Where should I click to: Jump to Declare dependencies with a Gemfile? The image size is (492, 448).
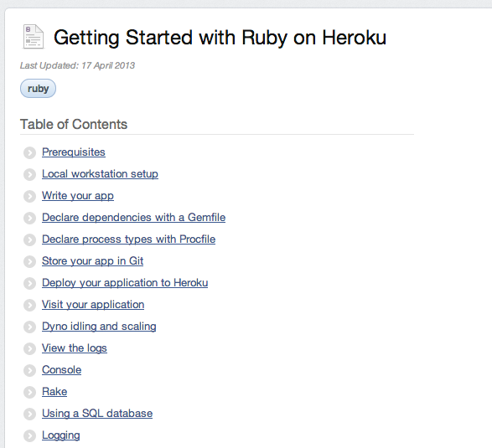coord(133,217)
